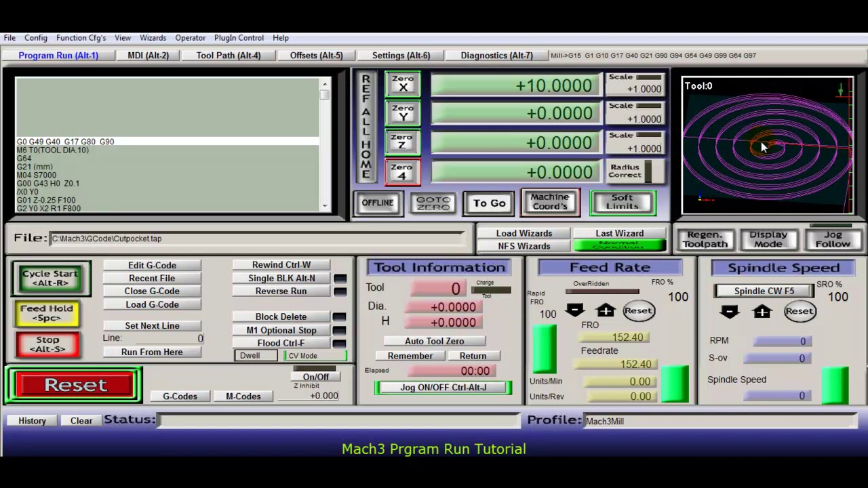This screenshot has height=488, width=868.
Task: Pause motion with Feed Hold
Action: (x=47, y=312)
